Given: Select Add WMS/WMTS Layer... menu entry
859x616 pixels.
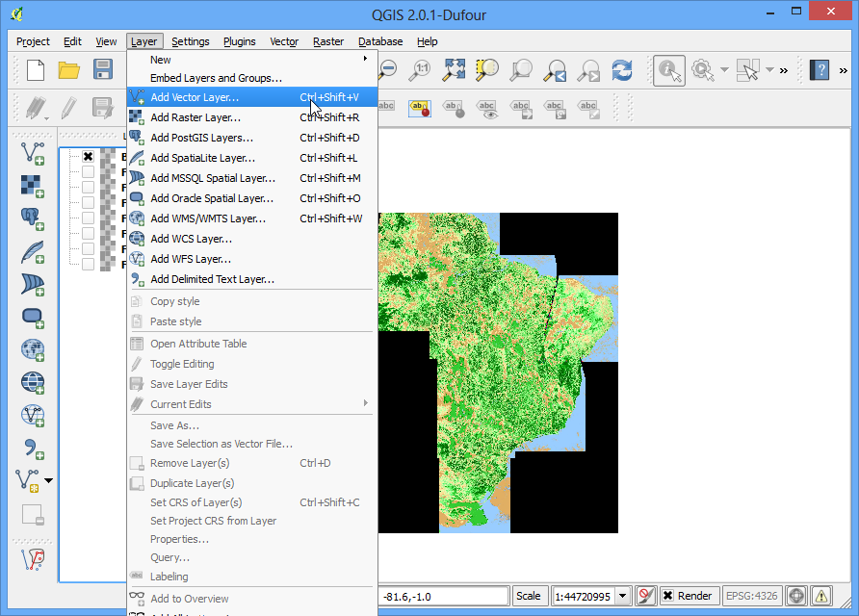Looking at the screenshot, I should 252,218.
